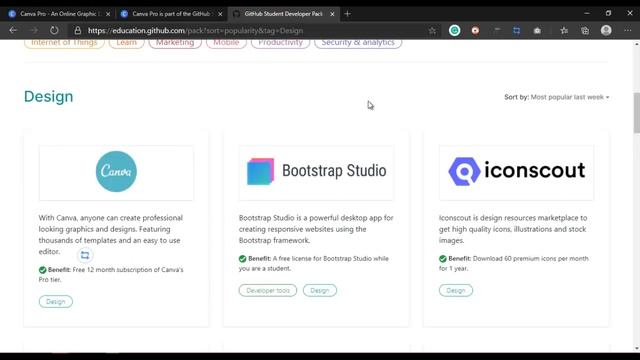This screenshot has width=640, height=360.
Task: Open the camera extension icon
Action: click(x=537, y=31)
